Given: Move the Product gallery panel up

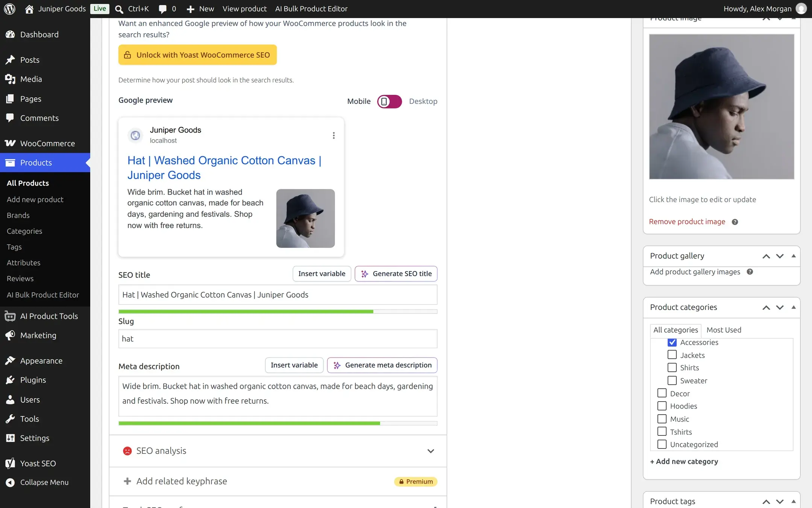Looking at the screenshot, I should point(766,256).
